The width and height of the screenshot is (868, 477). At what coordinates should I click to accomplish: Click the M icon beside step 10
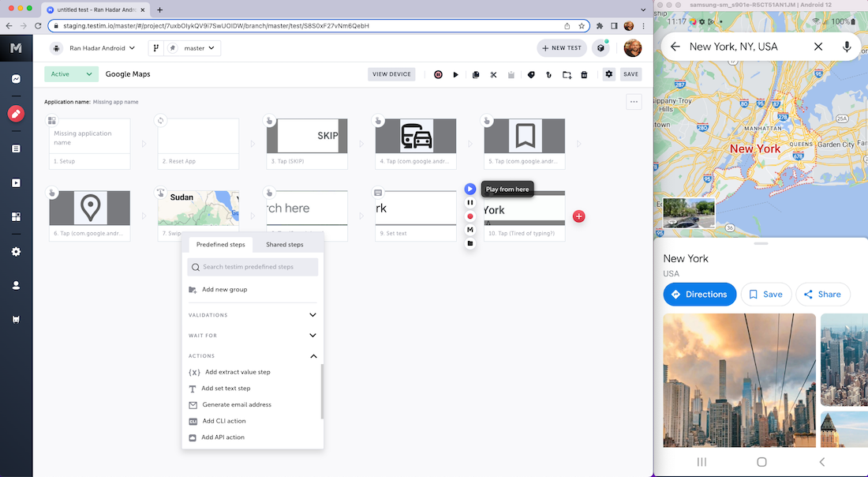coord(470,229)
